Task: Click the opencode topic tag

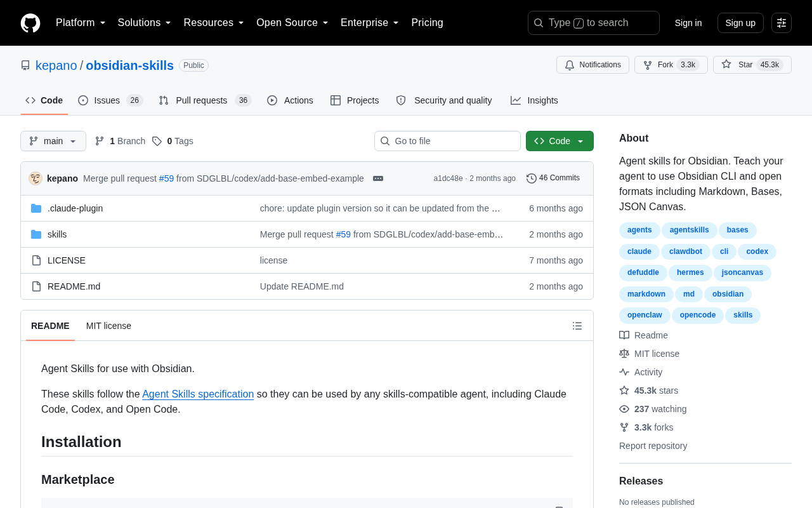Action: 697,315
